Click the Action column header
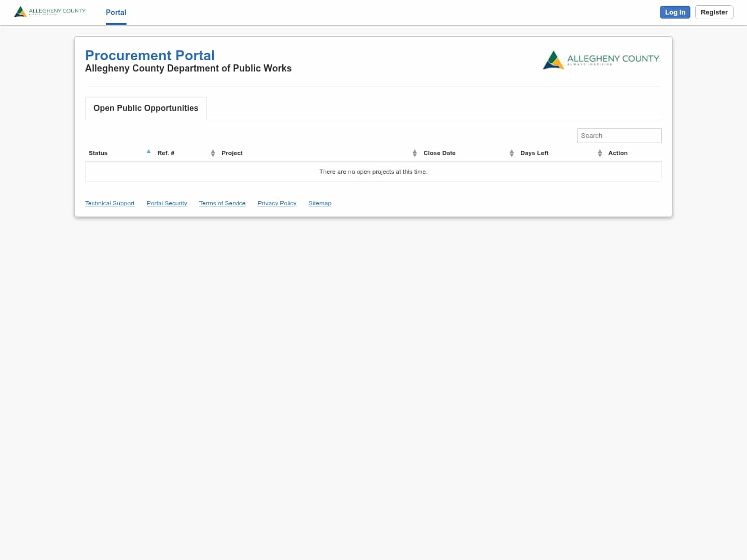 click(x=618, y=153)
